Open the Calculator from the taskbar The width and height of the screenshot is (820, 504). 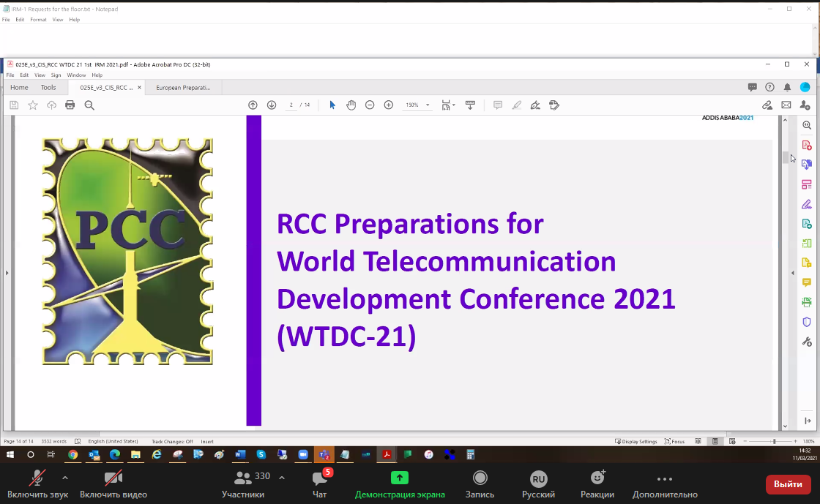pos(470,454)
